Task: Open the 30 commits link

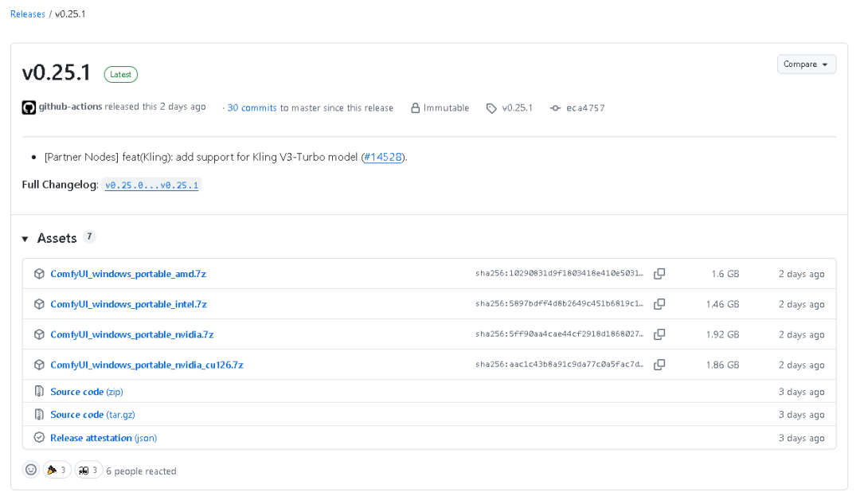Action: pos(252,108)
